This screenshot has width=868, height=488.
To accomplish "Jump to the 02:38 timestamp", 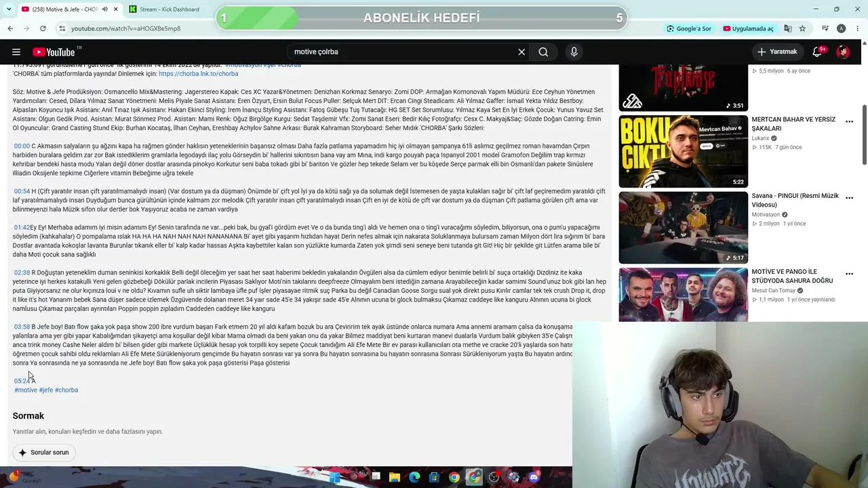I will pos(22,272).
